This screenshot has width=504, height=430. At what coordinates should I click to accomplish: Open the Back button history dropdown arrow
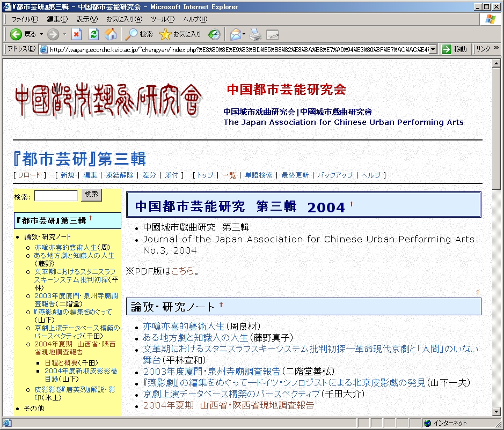tap(41, 34)
